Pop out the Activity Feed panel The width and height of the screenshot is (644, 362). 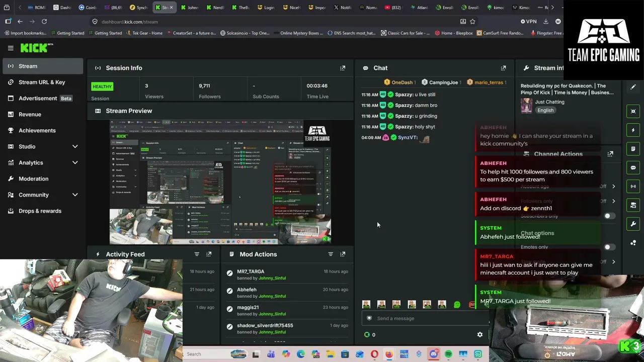pyautogui.click(x=209, y=254)
